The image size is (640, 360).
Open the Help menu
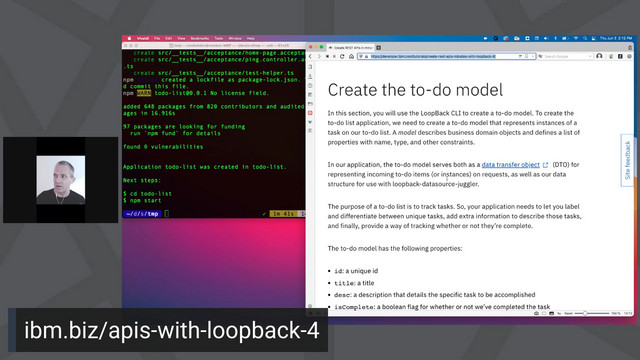pos(251,38)
